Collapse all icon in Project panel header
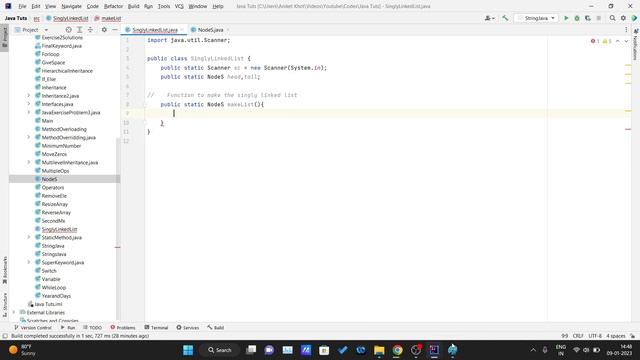 click(90, 30)
